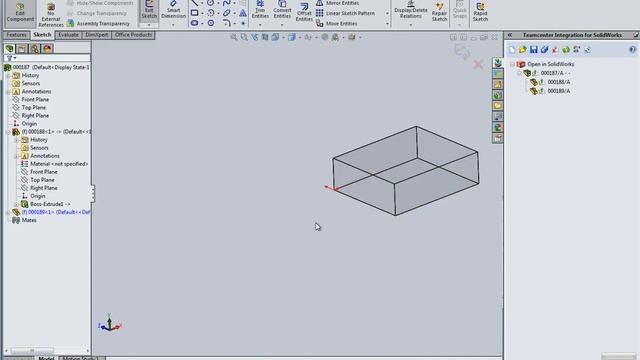Toggle Exit Sketch button
Viewport: 640px width, 360px height.
pyautogui.click(x=149, y=10)
